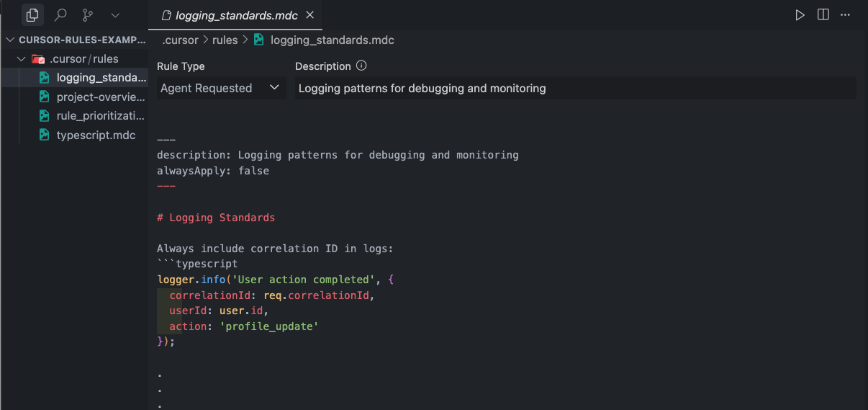Open the Source Control branch icon
This screenshot has height=410, width=868.
[88, 15]
